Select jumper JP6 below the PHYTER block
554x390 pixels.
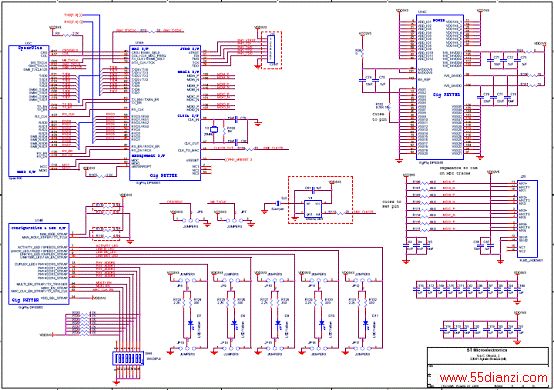tap(192, 220)
